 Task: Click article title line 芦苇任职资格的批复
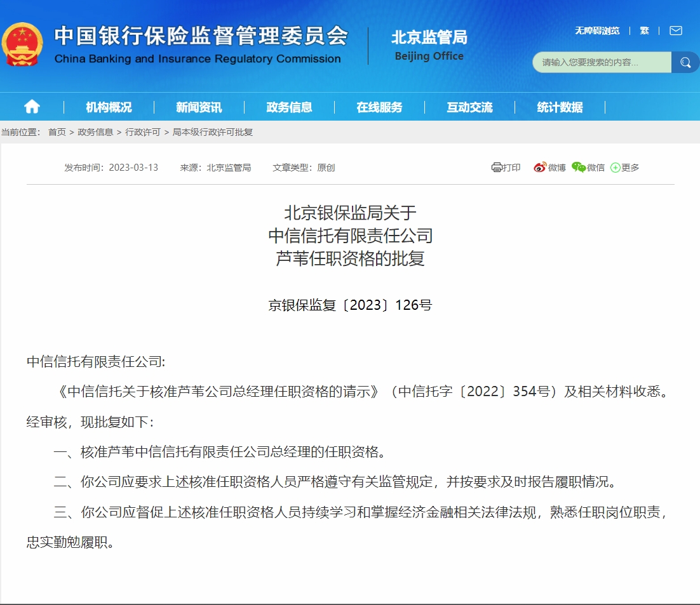[x=351, y=258]
